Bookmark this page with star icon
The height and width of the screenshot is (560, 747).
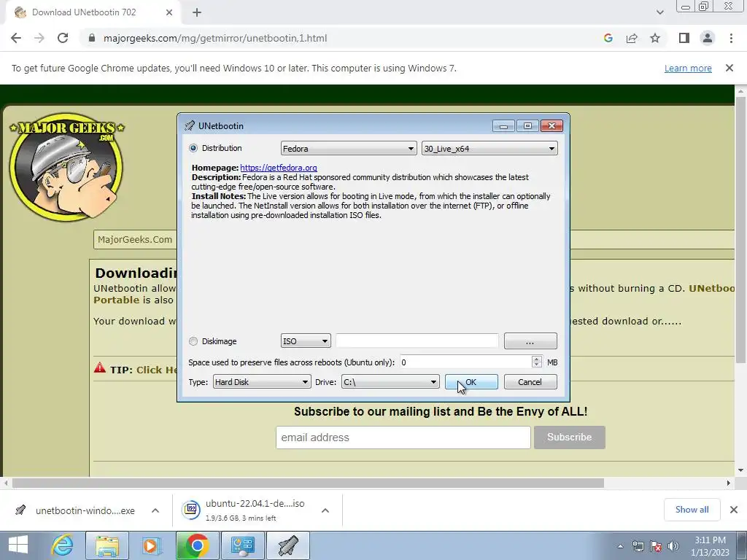[655, 38]
